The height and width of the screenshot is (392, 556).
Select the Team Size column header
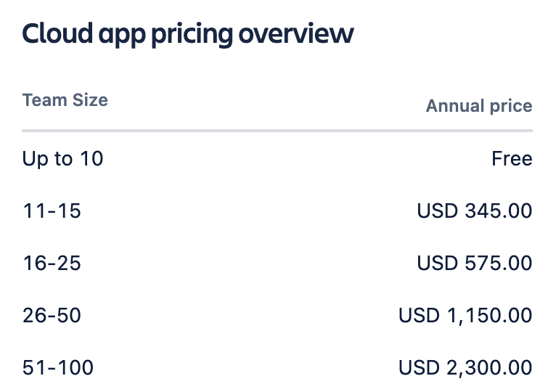click(65, 100)
